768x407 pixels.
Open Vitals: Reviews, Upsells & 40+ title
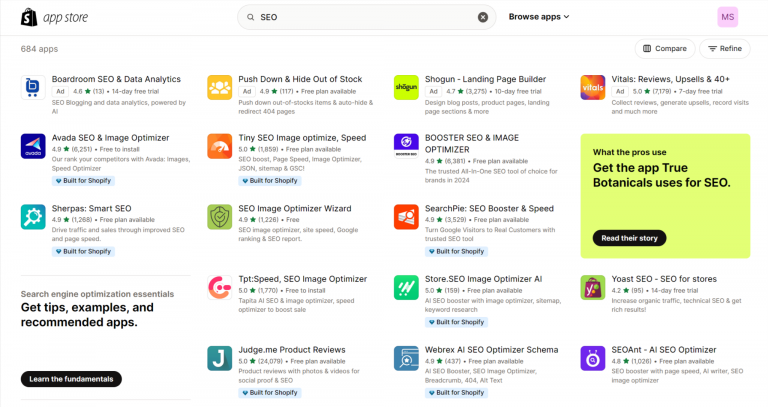[671, 79]
